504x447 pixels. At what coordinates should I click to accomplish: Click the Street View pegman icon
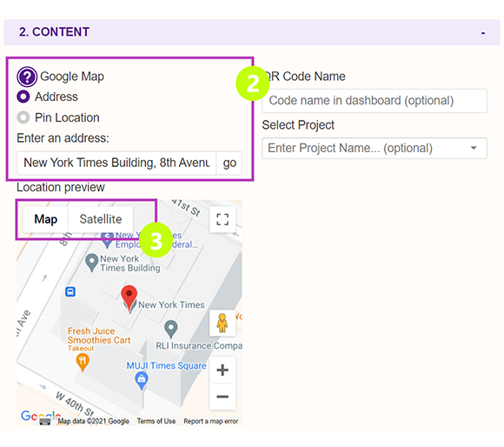coord(222,323)
